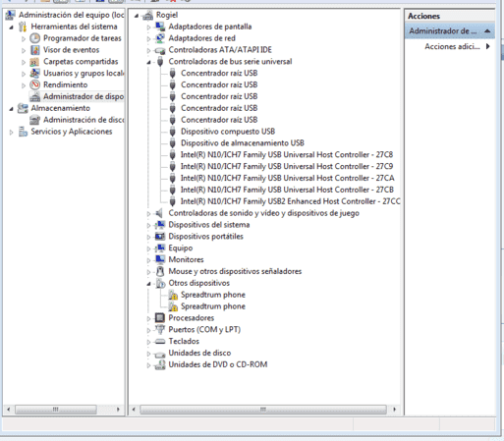
Task: Select Administración de discos in the tree
Action: [x=84, y=120]
